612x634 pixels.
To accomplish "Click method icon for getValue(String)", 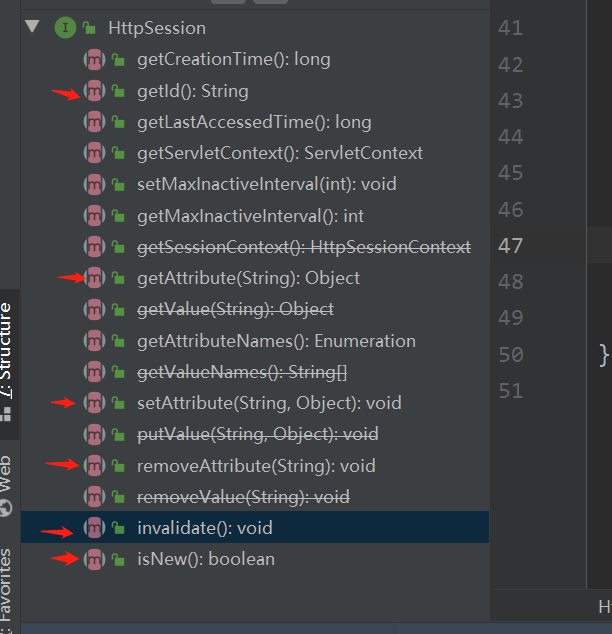I will click(x=94, y=309).
